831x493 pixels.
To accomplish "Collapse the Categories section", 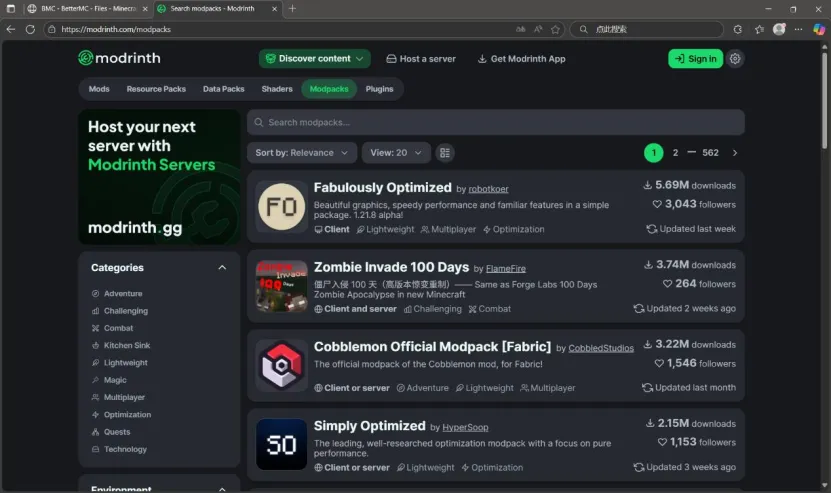I will pos(222,268).
